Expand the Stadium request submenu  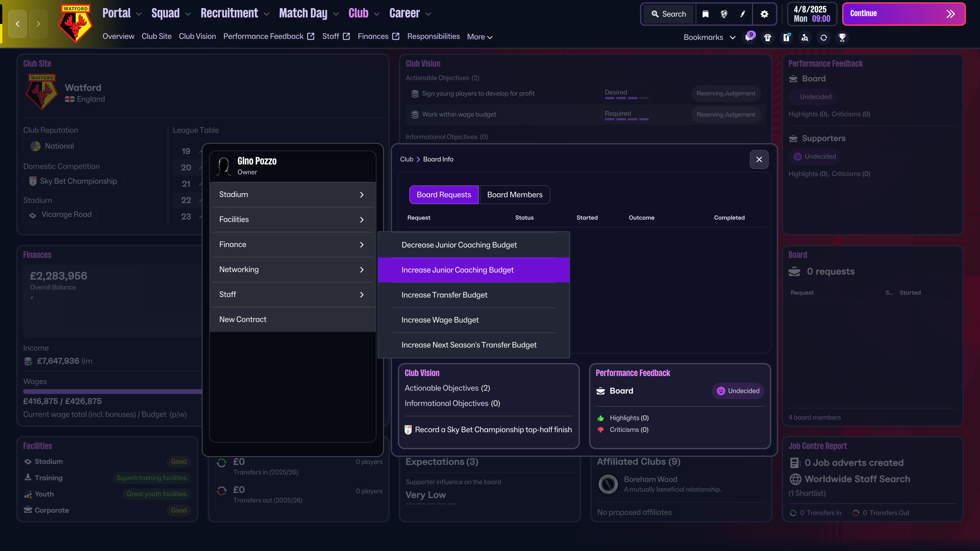pyautogui.click(x=291, y=195)
